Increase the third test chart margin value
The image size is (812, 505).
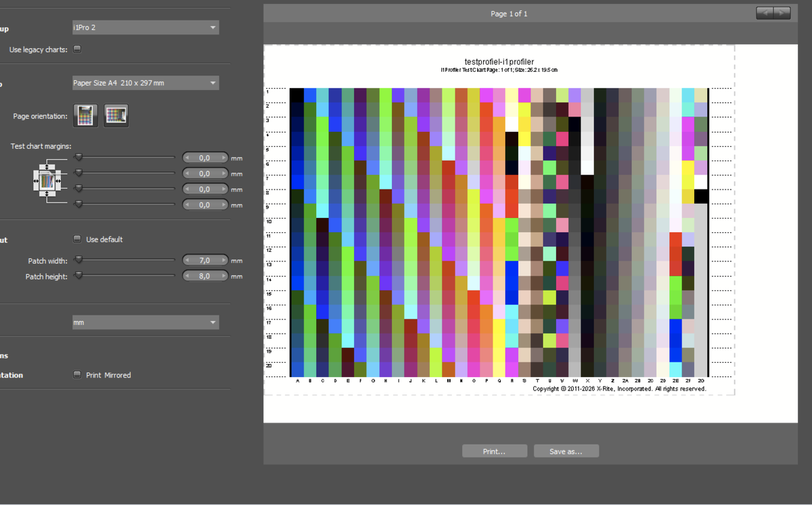click(223, 190)
